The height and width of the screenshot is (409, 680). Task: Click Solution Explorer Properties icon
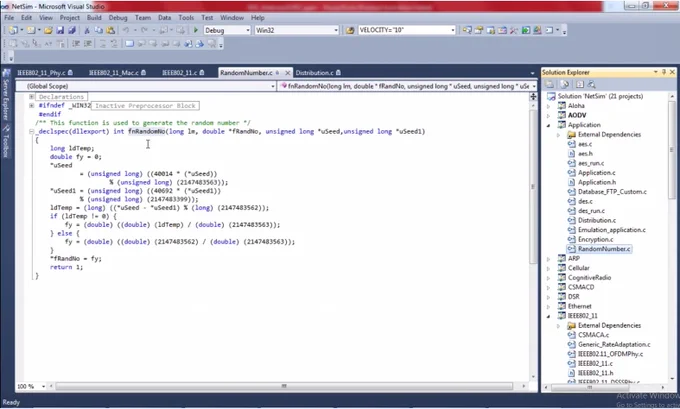[549, 84]
